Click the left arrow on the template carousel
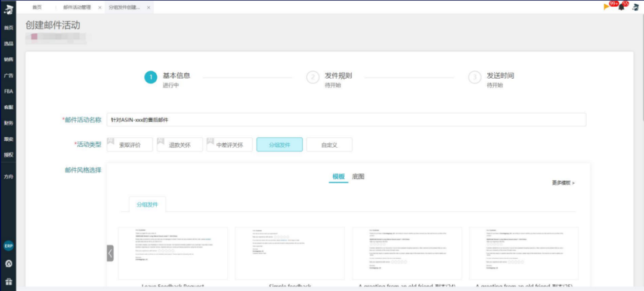Image resolution: width=644 pixels, height=291 pixels. [x=110, y=253]
